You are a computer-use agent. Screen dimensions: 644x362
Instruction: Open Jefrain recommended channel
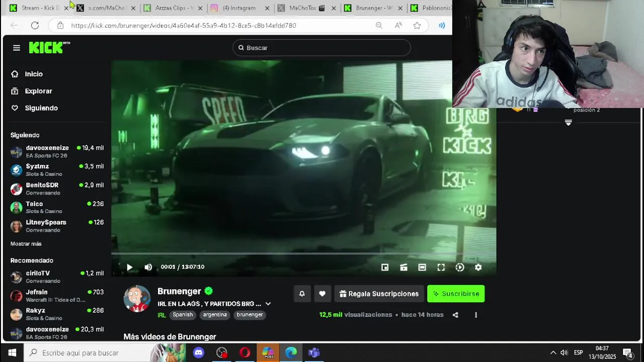click(x=57, y=296)
